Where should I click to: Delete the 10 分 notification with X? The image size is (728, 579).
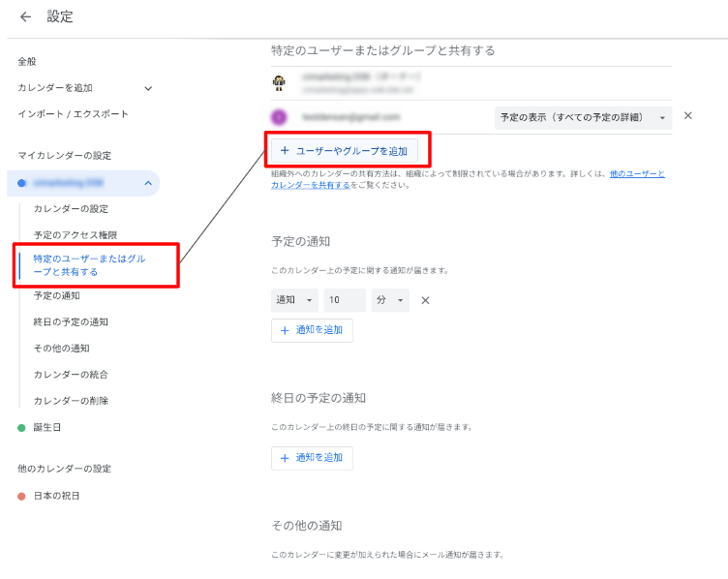(x=425, y=300)
